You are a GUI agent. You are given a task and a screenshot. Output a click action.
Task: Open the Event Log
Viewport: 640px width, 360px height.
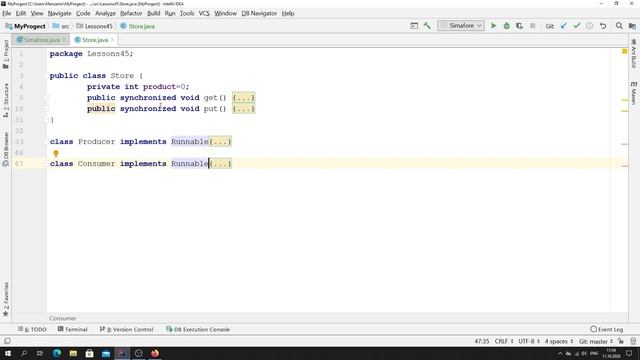[x=607, y=329]
